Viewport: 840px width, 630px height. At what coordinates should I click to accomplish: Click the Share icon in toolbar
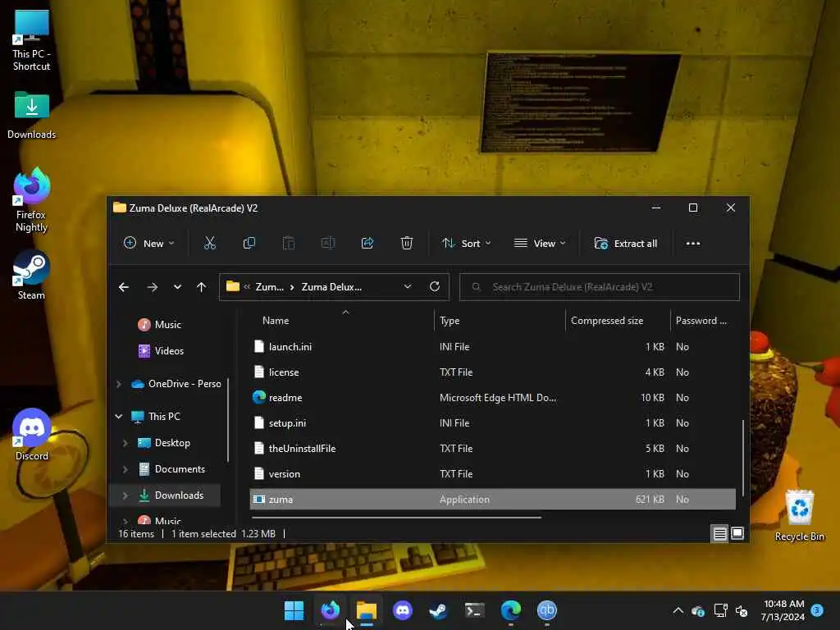pos(367,243)
